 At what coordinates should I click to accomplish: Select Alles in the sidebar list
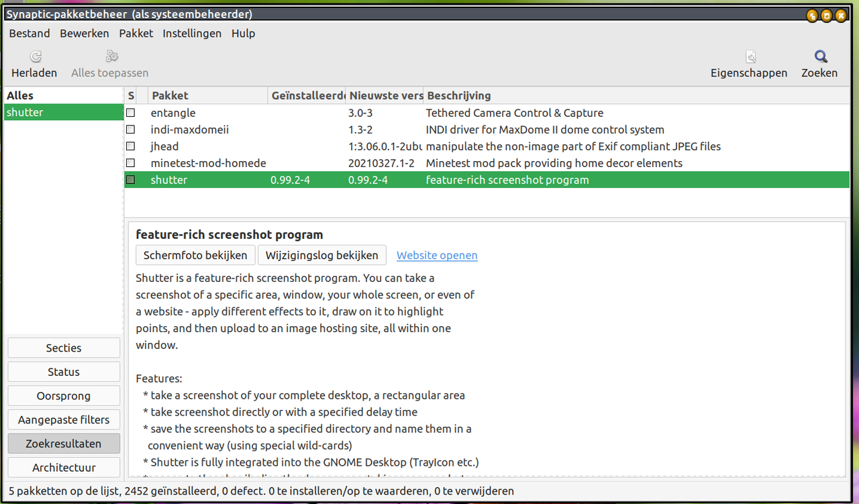click(64, 95)
